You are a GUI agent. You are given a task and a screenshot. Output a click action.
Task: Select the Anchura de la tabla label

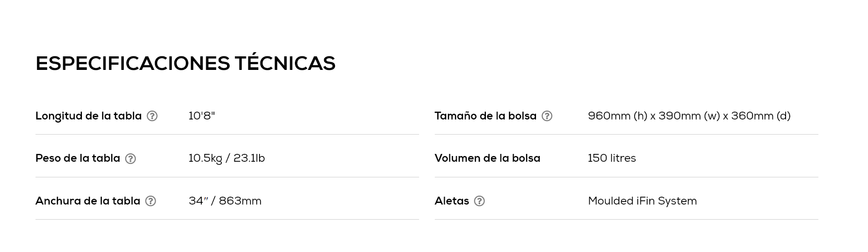coord(88,201)
